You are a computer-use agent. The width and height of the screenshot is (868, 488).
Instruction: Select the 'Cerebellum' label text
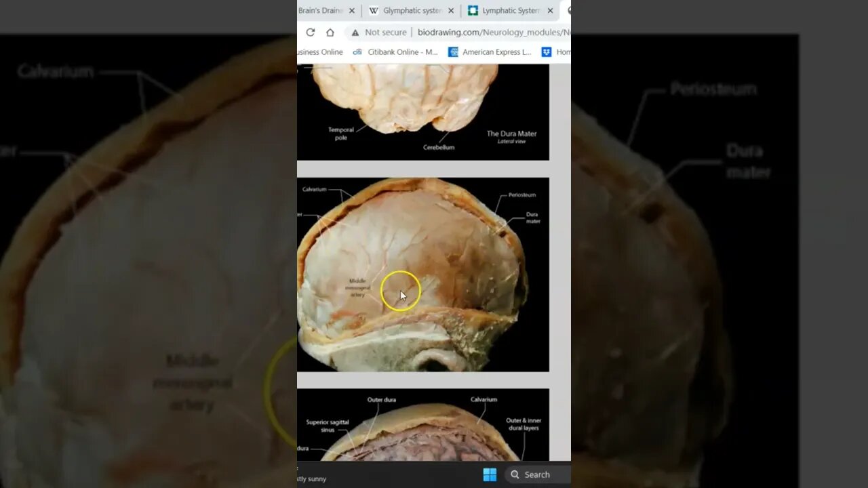(439, 147)
